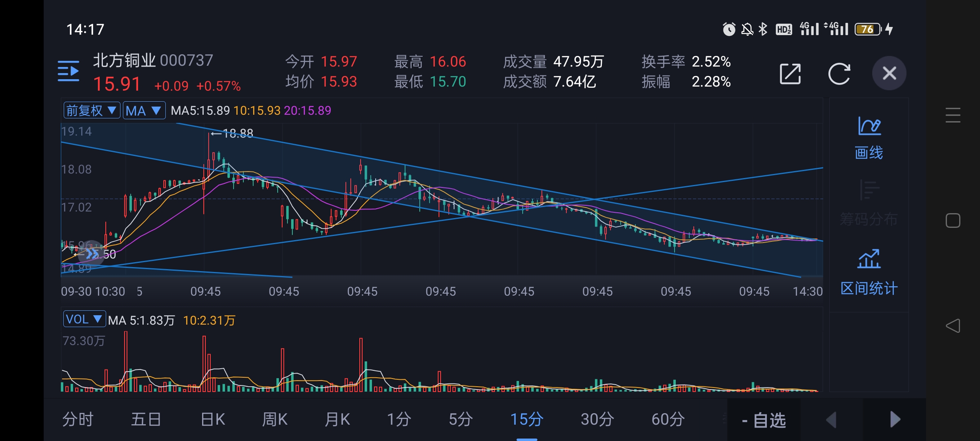Open the stock list menu icon

68,71
